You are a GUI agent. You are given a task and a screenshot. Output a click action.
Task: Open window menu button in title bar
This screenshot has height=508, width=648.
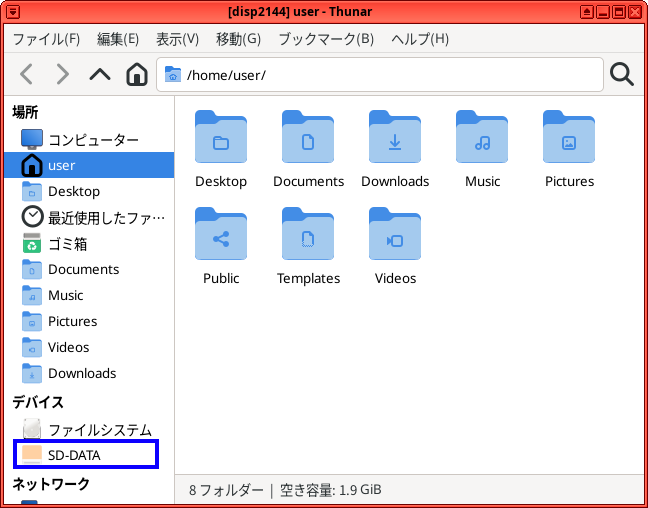tap(13, 12)
